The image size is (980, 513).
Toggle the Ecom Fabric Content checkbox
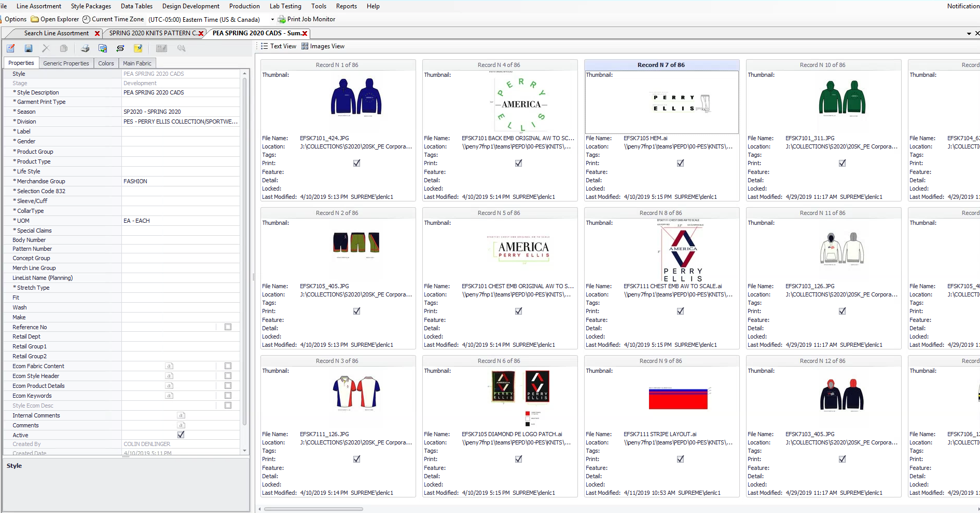pos(228,366)
